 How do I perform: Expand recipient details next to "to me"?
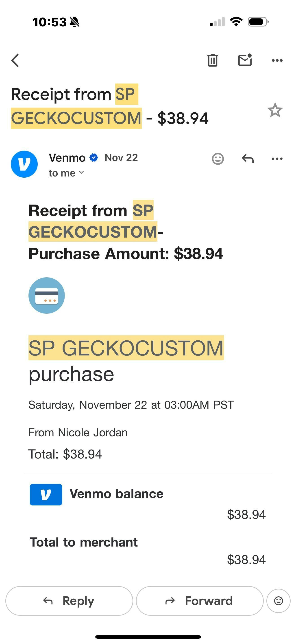tap(81, 172)
